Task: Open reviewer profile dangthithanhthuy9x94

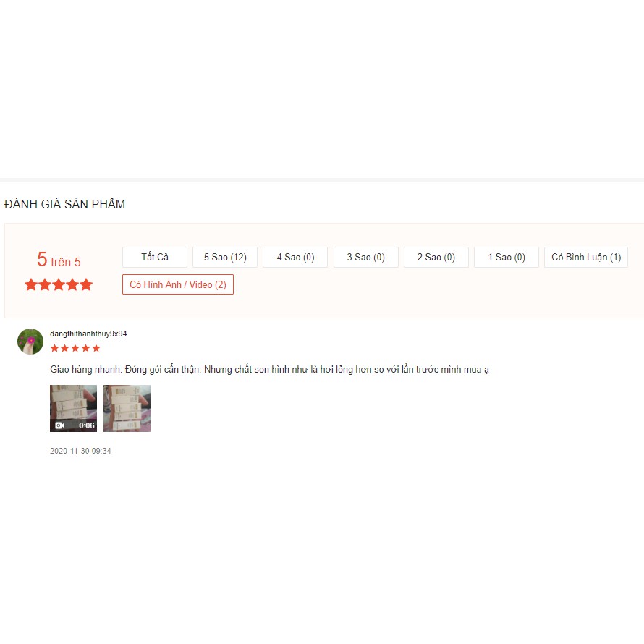Action: pos(88,334)
